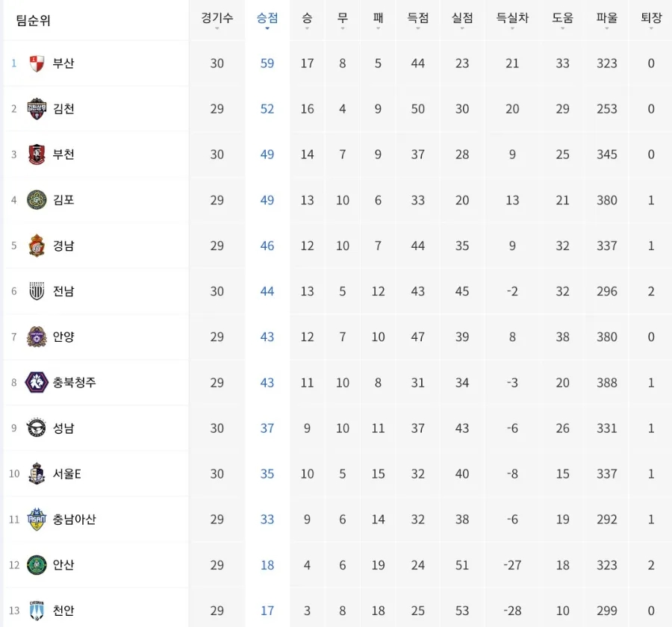
Task: Sort table by 득점 header
Action: [418, 19]
